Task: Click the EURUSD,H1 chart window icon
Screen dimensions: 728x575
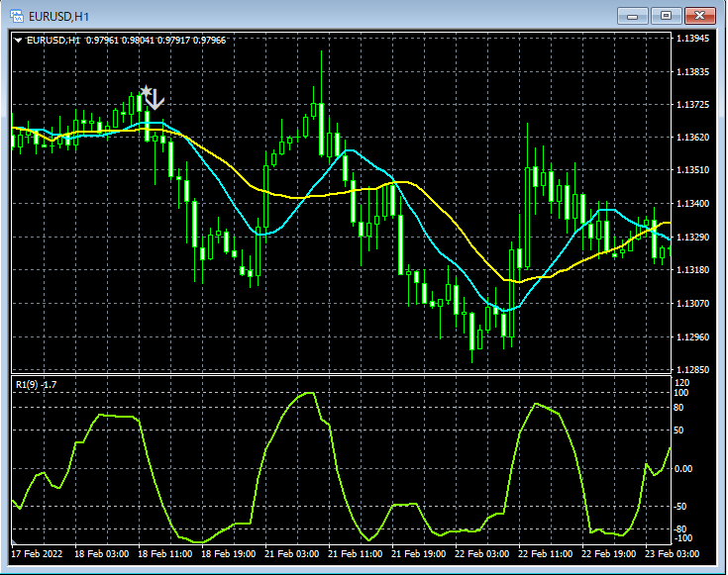Action: coord(17,16)
